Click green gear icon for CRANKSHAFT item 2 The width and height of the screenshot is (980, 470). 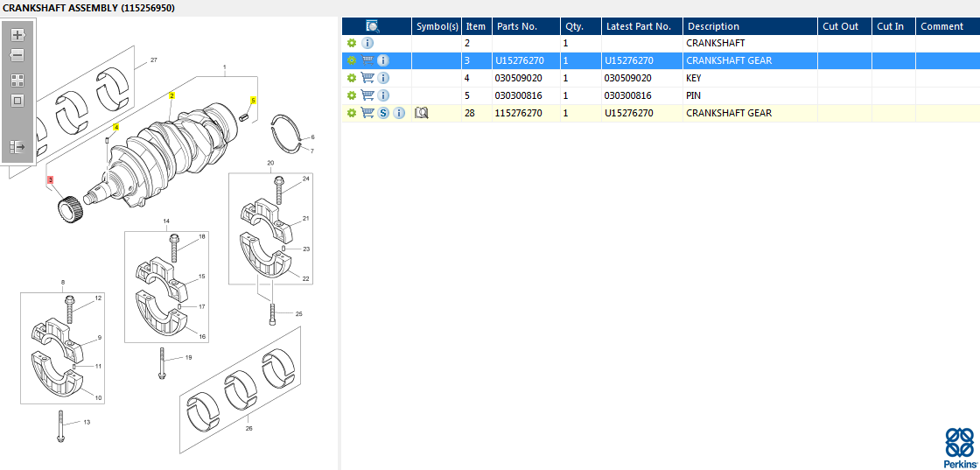pos(352,43)
